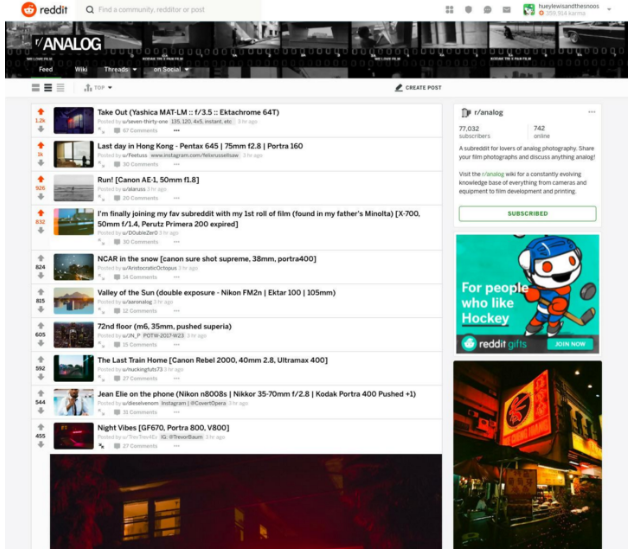Click the Create Post button
The height and width of the screenshot is (549, 629).
click(418, 87)
